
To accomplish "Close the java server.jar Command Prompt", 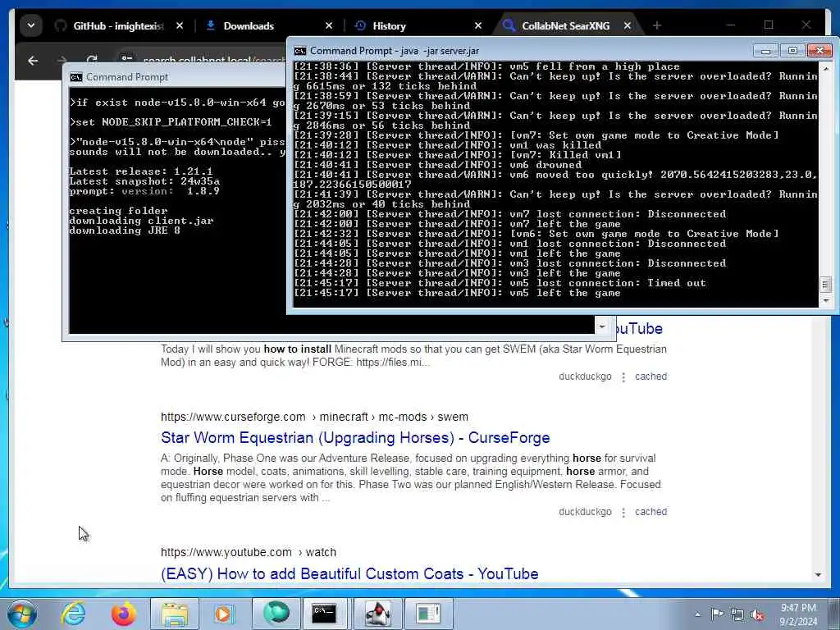I will point(819,51).
